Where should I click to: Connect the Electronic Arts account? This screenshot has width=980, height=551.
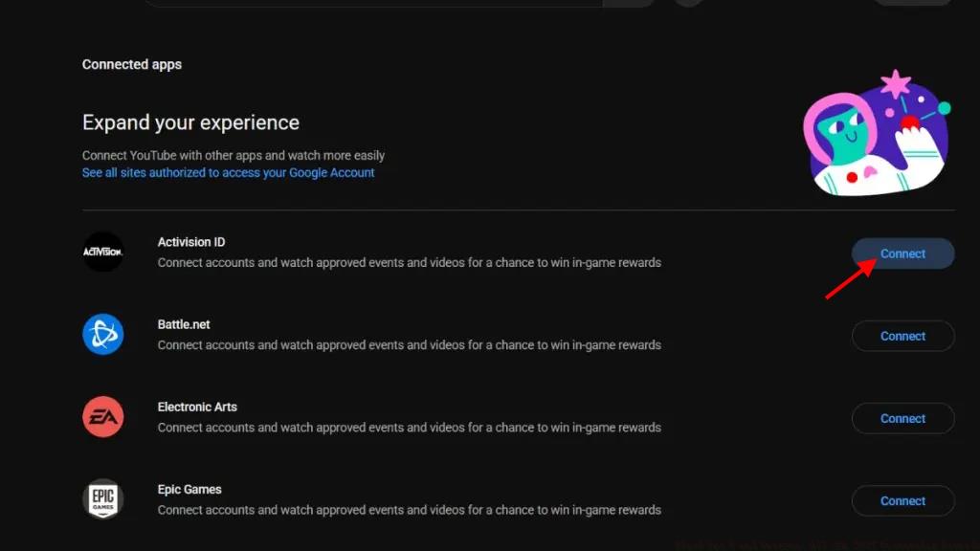(902, 418)
